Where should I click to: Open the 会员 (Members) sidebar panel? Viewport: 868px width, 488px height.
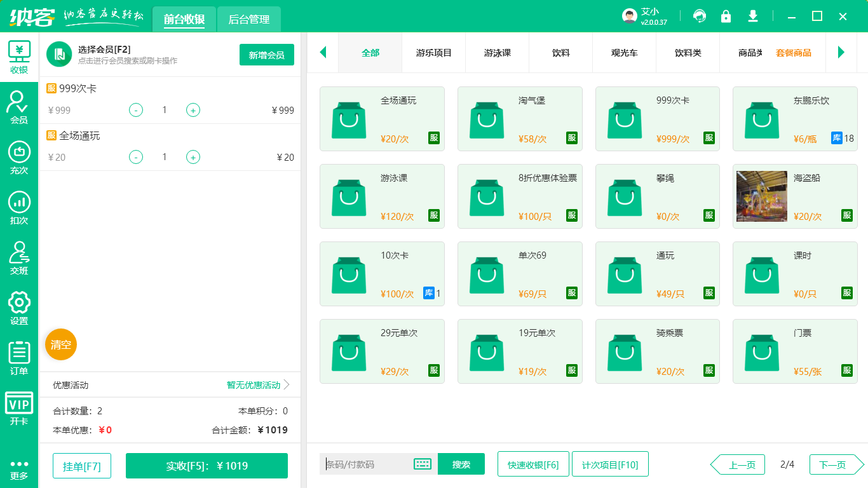(19, 107)
